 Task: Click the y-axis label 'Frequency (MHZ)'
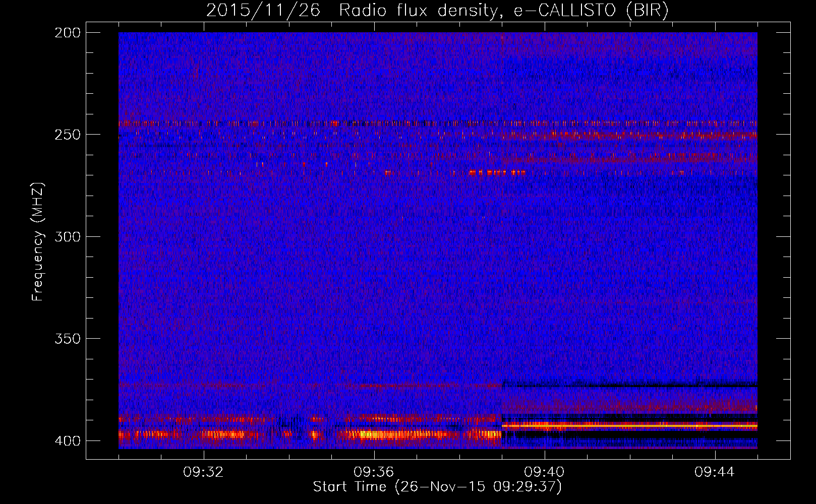pyautogui.click(x=38, y=241)
